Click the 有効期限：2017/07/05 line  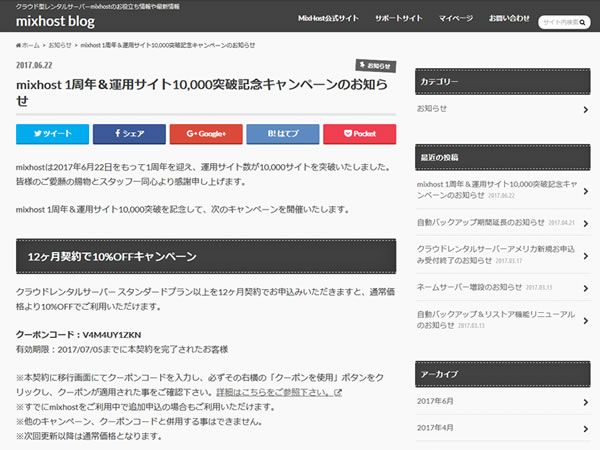click(x=122, y=349)
